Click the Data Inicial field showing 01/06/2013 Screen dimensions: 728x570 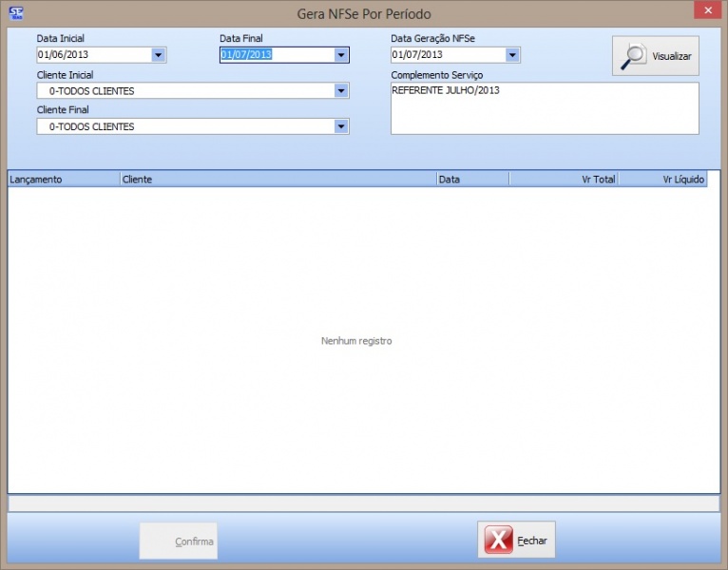pos(92,55)
